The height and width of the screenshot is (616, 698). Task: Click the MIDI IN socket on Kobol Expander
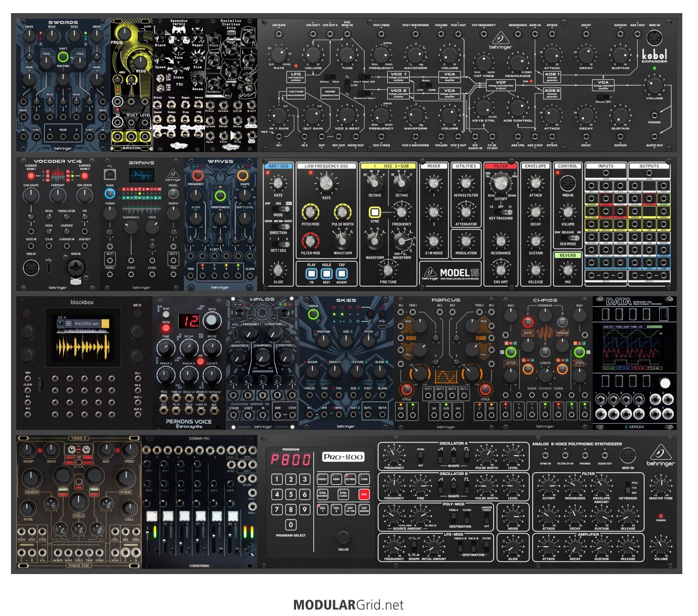coord(654,38)
